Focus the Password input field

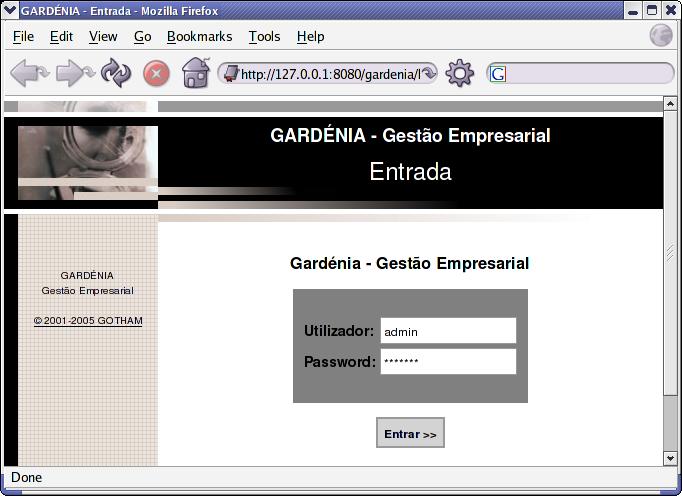(x=448, y=361)
